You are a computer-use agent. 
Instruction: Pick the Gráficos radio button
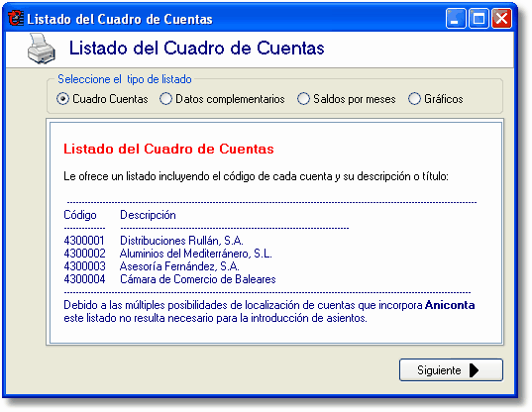click(x=414, y=99)
